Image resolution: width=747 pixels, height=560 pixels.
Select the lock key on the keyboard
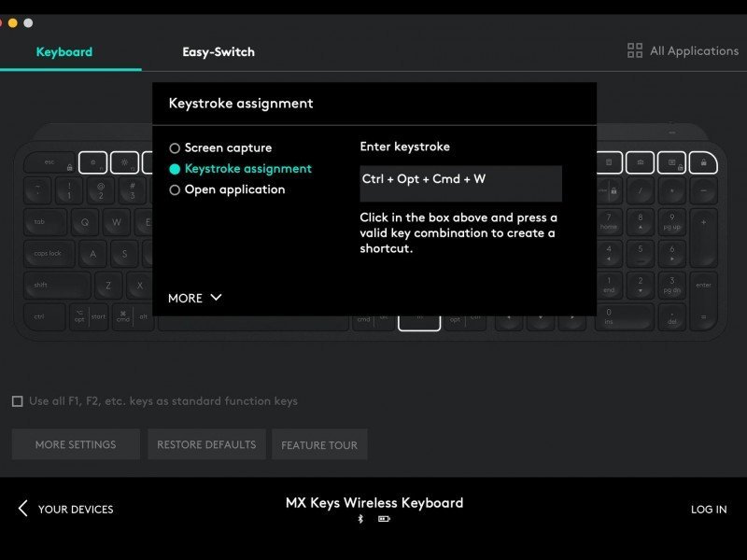coord(702,162)
